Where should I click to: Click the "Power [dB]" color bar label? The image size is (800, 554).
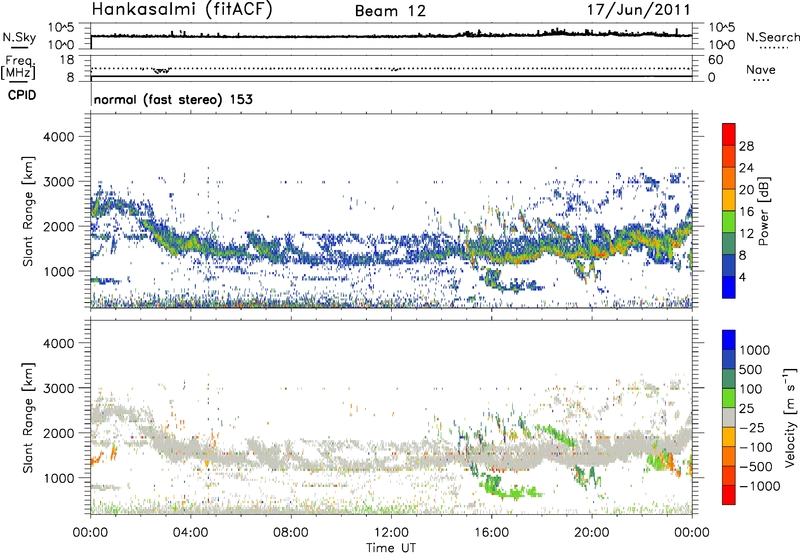(763, 212)
